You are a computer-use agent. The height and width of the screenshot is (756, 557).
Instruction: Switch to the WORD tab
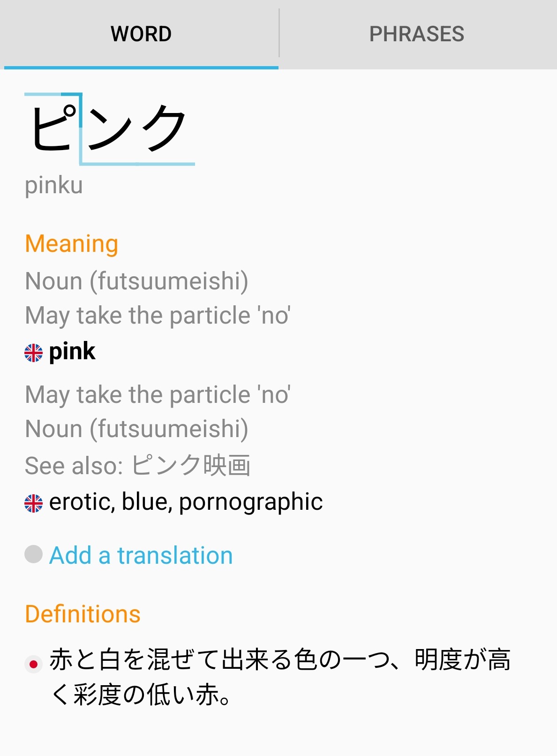click(141, 34)
